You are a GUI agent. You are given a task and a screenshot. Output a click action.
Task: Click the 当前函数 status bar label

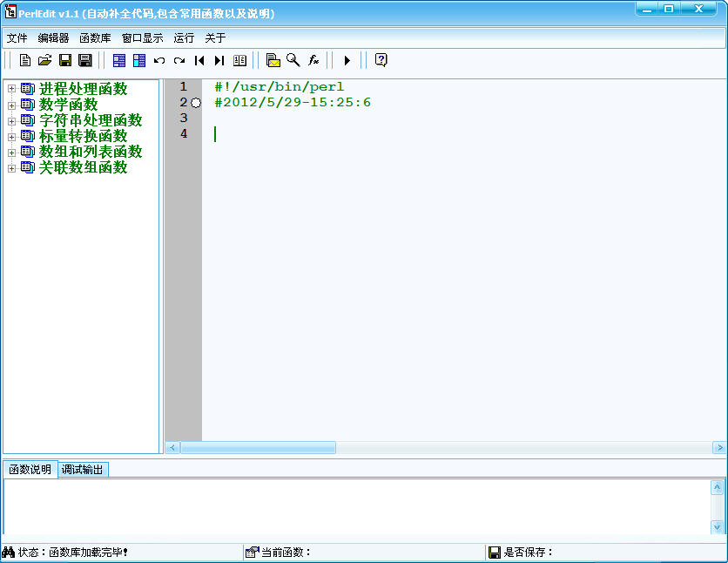pos(286,553)
